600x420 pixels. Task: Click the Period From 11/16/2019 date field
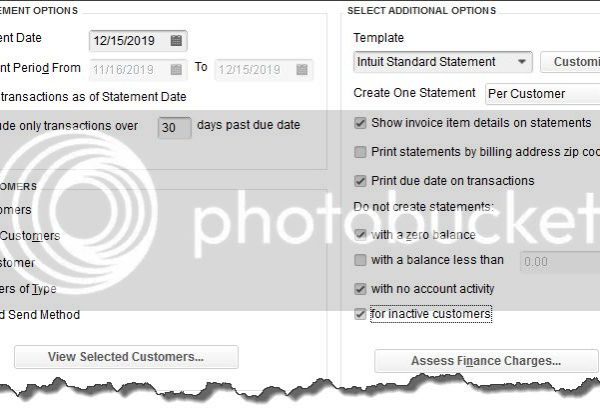[138, 70]
